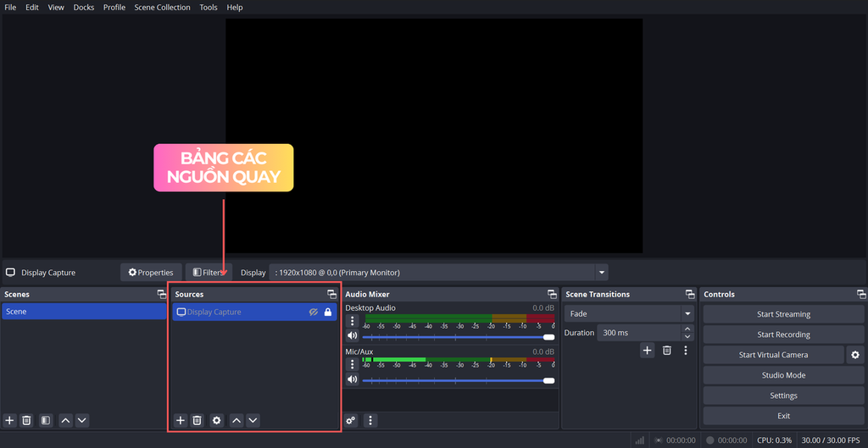The width and height of the screenshot is (868, 448).
Task: Increase the transition Duration stepper value
Action: point(687,329)
